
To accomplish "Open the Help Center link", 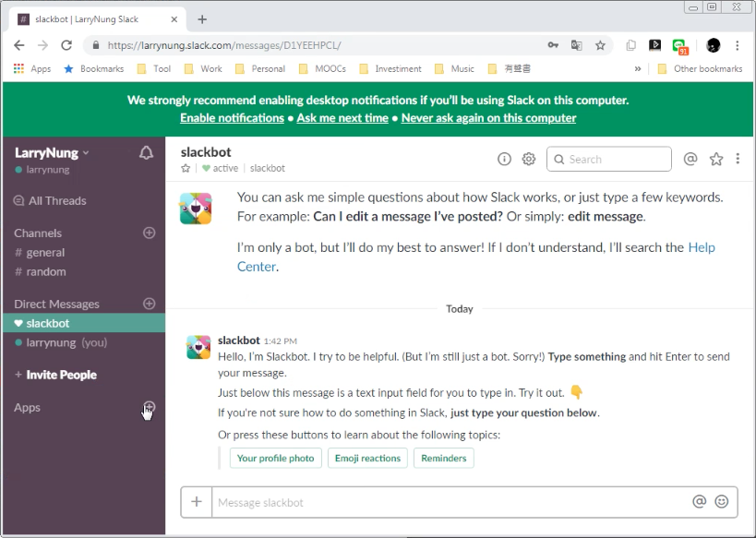I will [702, 247].
